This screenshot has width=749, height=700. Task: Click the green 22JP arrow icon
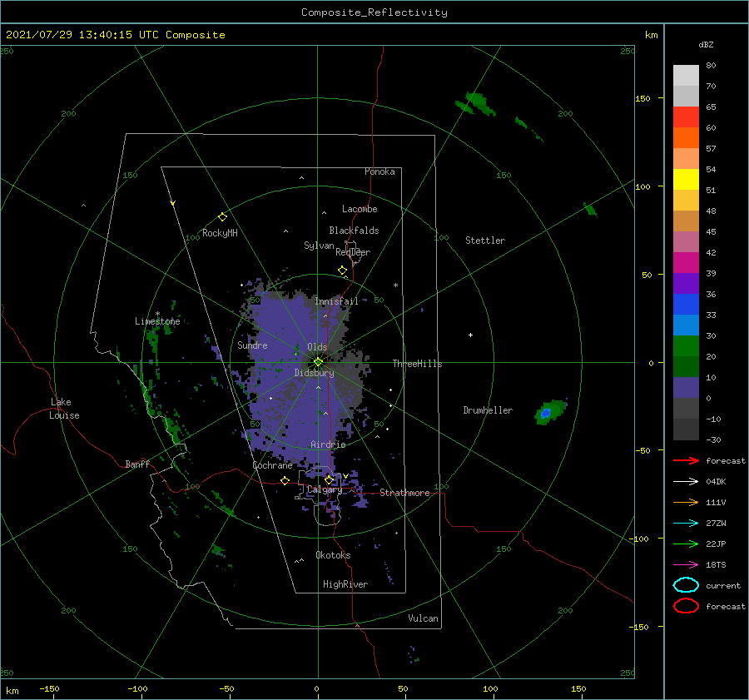(x=686, y=544)
